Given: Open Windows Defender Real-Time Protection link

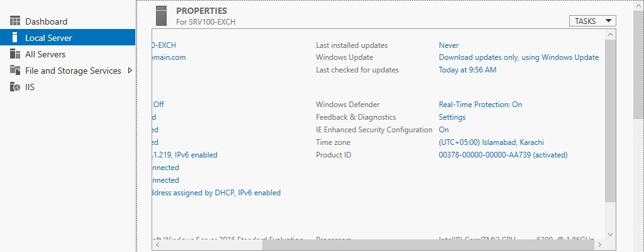Looking at the screenshot, I should point(480,105).
